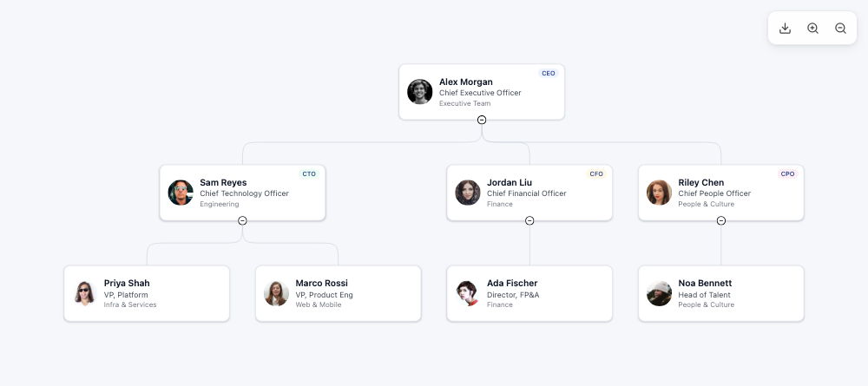Viewport: 868px width, 386px height.
Task: Click the zoom out magnifier icon
Action: click(x=840, y=29)
